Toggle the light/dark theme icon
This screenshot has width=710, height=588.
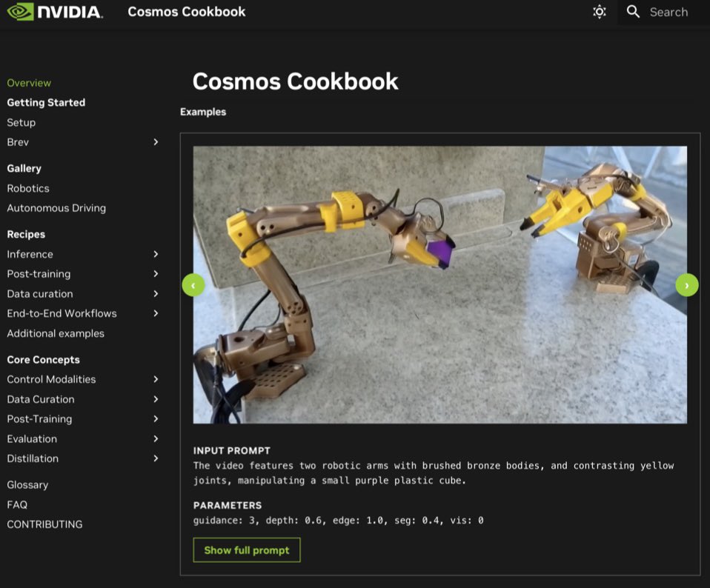click(599, 12)
